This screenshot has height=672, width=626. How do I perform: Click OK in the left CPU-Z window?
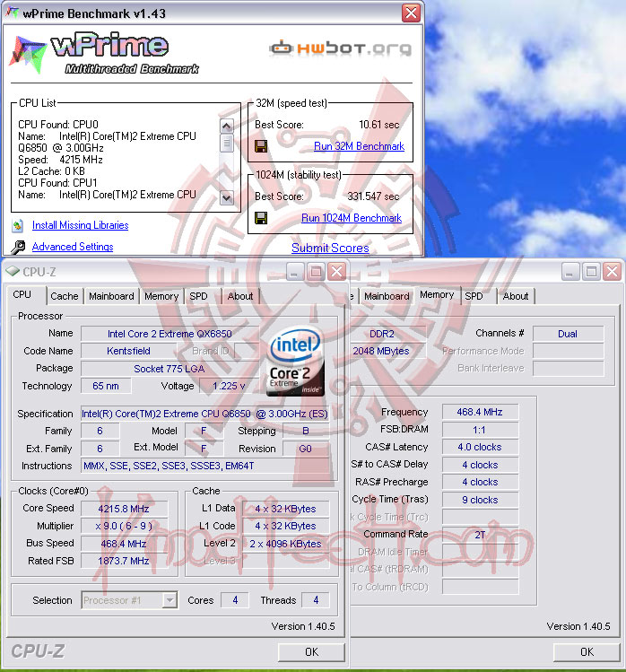click(x=311, y=652)
